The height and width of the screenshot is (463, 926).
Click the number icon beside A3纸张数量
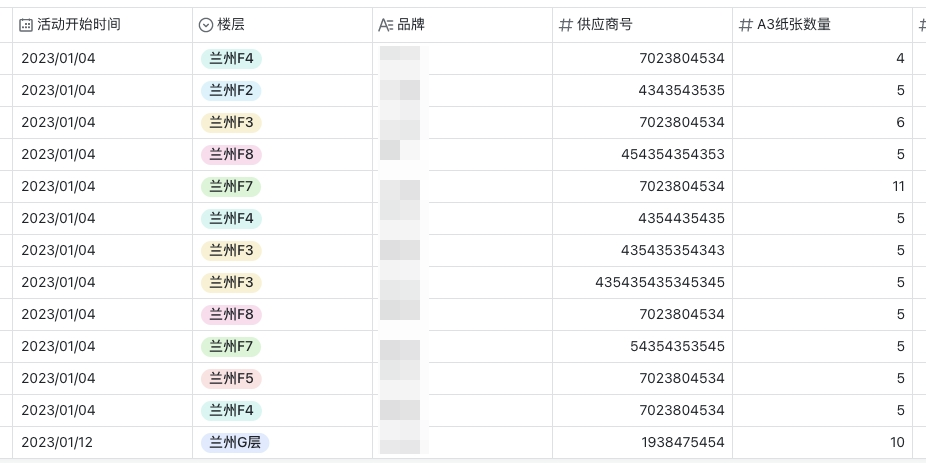746,25
